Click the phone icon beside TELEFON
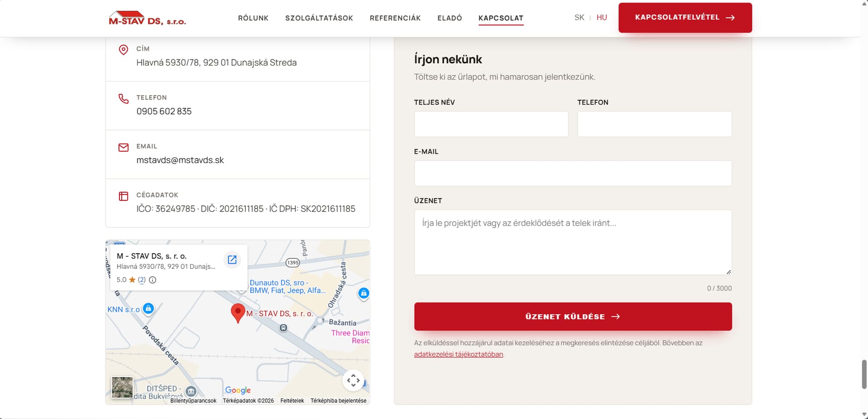The image size is (868, 419). pyautogui.click(x=124, y=99)
